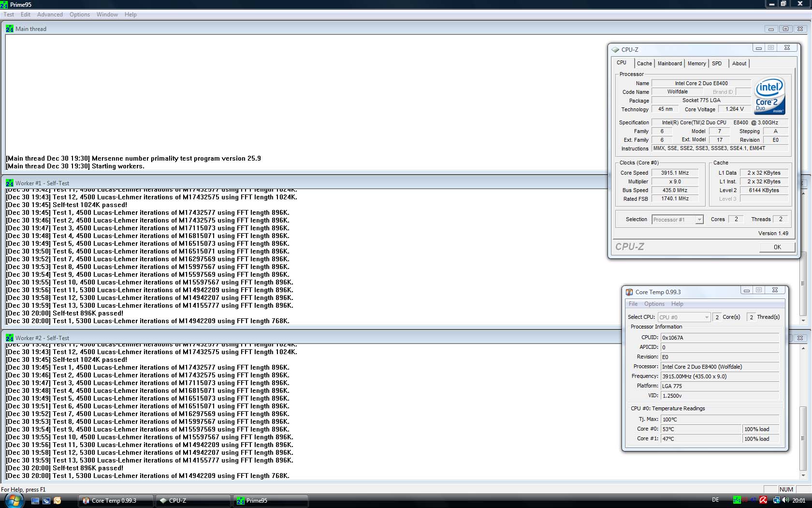Click CPUID field 0x1067A

pos(720,338)
